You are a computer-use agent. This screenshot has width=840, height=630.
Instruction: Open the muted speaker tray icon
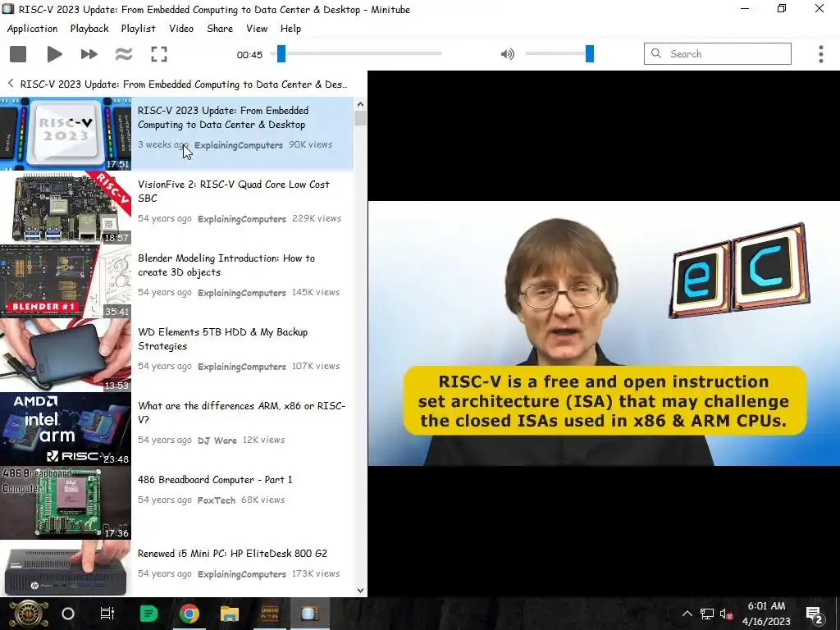(726, 614)
